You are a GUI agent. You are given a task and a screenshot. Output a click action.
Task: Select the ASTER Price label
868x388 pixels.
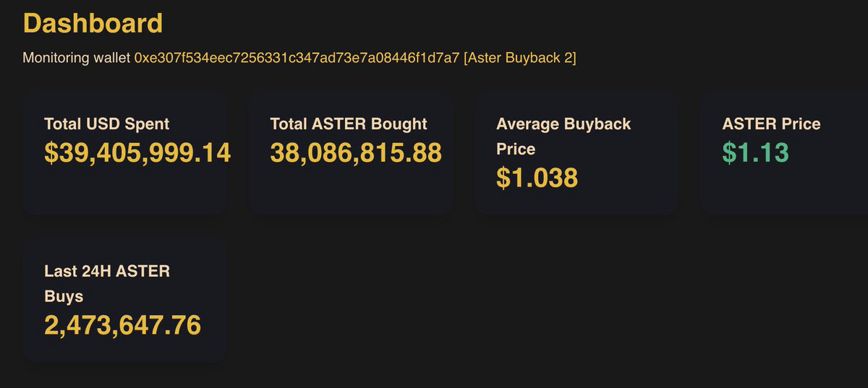pos(771,124)
